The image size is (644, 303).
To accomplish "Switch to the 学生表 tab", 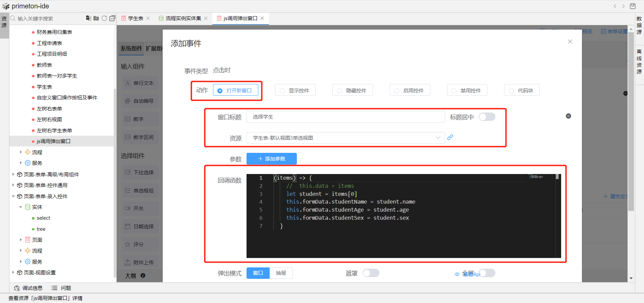I will tap(136, 18).
